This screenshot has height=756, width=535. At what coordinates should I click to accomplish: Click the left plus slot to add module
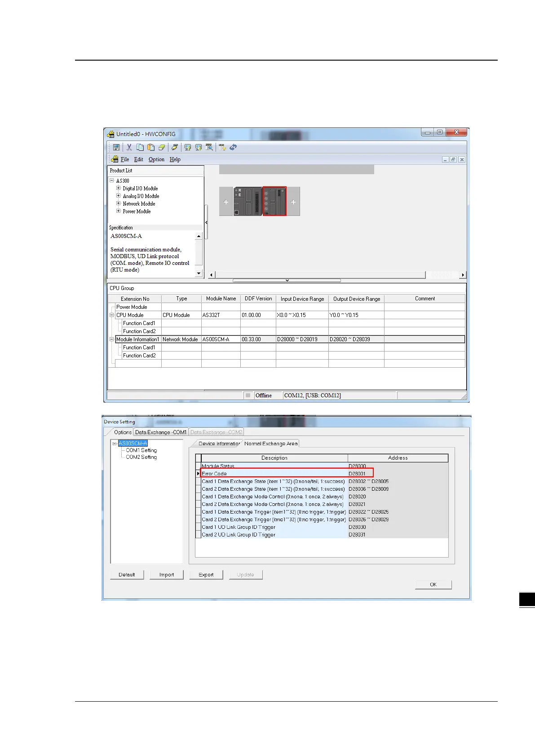pos(226,202)
